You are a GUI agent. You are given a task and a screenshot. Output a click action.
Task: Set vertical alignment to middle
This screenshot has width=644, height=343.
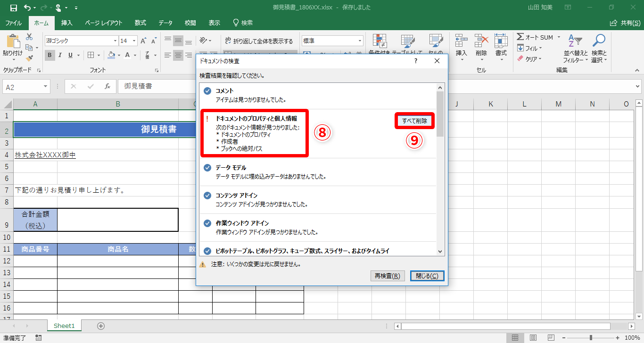pos(178,41)
